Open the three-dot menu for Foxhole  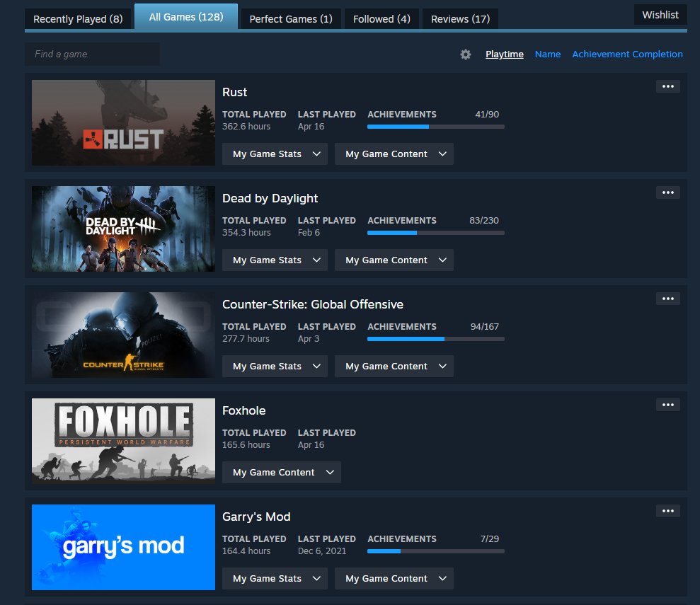click(668, 405)
